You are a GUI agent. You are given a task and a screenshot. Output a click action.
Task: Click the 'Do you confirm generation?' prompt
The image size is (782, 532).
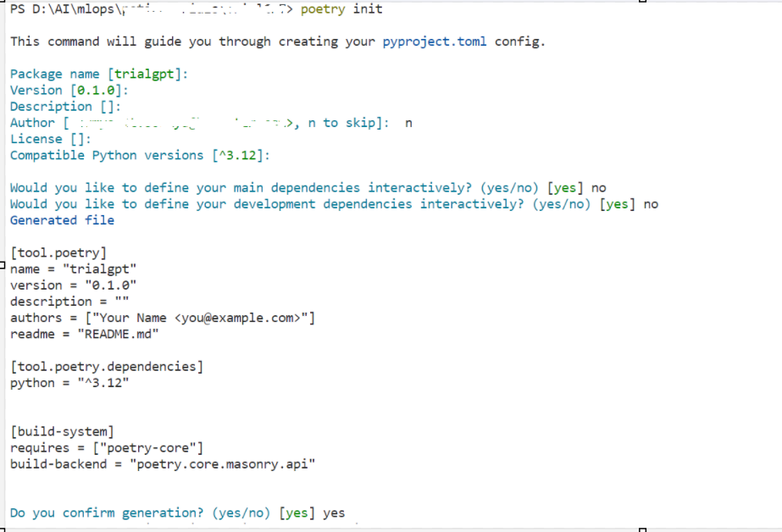178,513
